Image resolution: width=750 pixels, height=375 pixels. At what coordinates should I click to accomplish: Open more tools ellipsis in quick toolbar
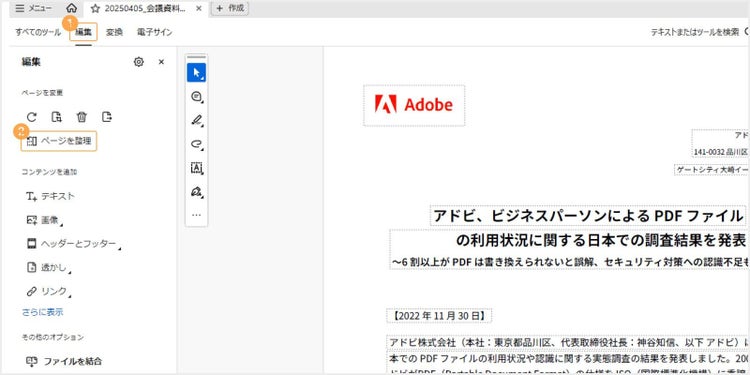(x=196, y=215)
